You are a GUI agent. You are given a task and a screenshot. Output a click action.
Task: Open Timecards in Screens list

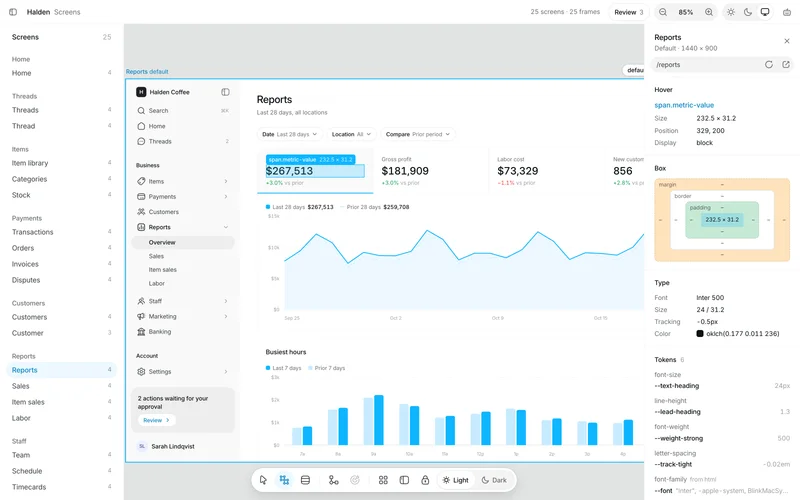62,487
